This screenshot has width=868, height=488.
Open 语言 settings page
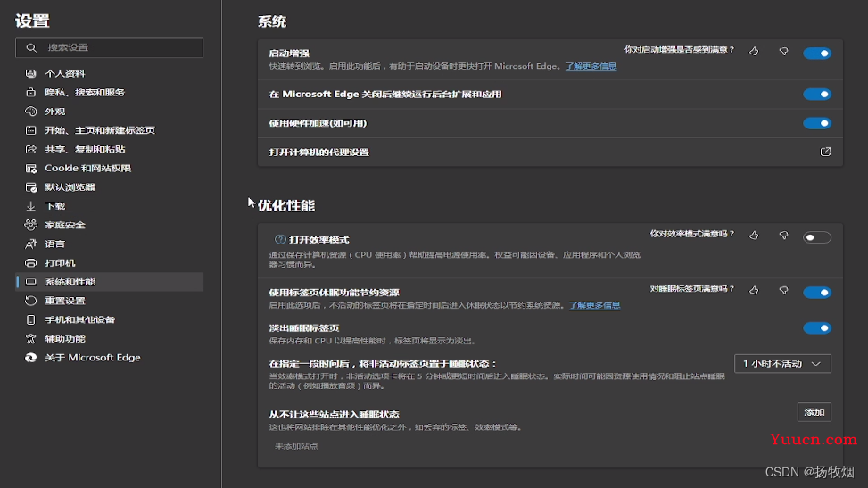point(110,244)
